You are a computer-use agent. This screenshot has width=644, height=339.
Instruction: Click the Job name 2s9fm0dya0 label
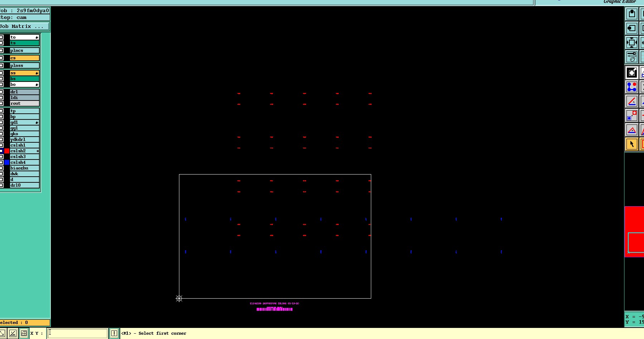24,11
